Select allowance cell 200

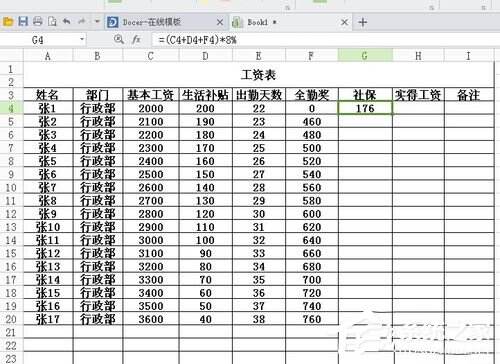205,108
